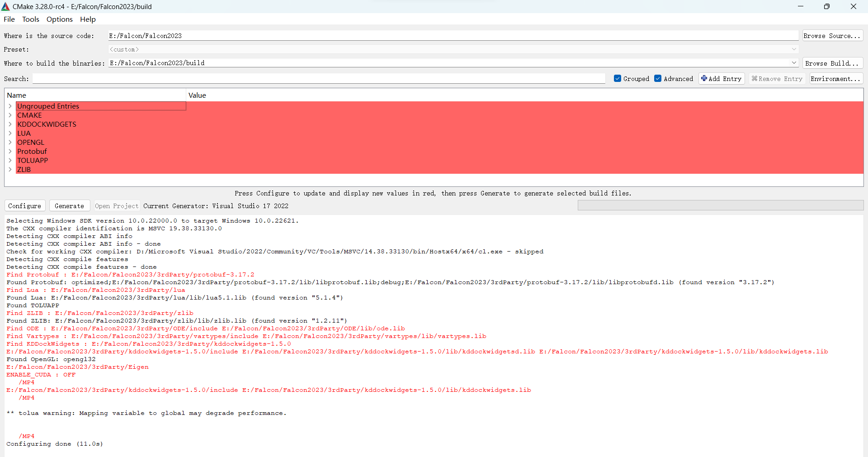Minimize the CMake window

800,6
